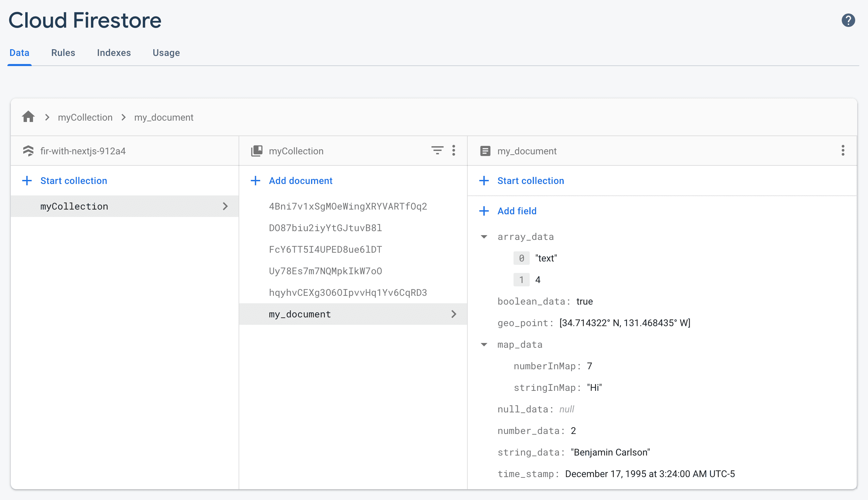Click the fir-with-nextjs-912a4 project name
The height and width of the screenshot is (500, 868).
[x=83, y=151]
